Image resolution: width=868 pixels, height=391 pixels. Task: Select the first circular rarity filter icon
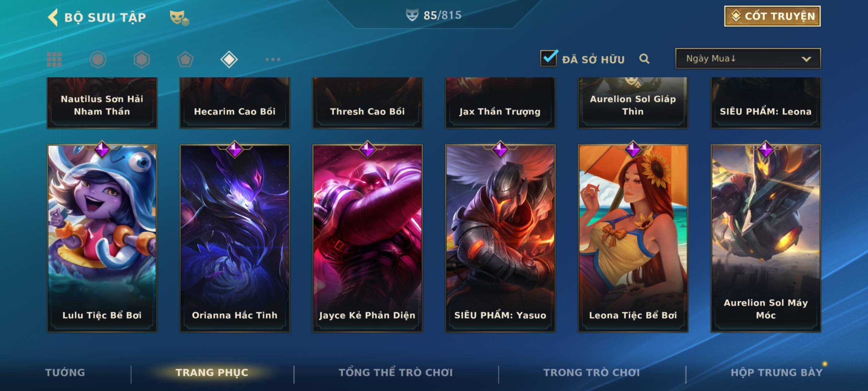(98, 59)
